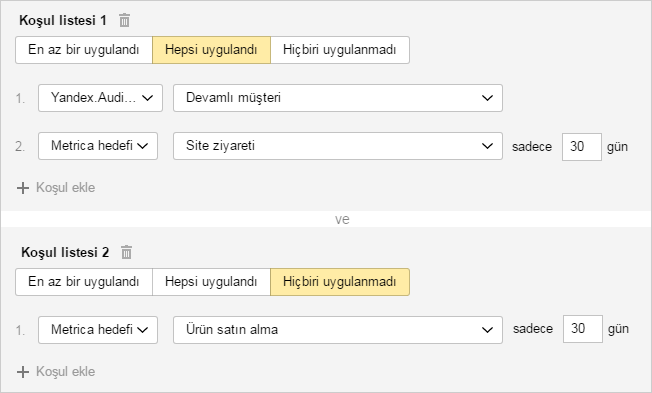Open Metrica hedefi dropdown in list 2
This screenshot has width=652, height=393.
click(98, 330)
